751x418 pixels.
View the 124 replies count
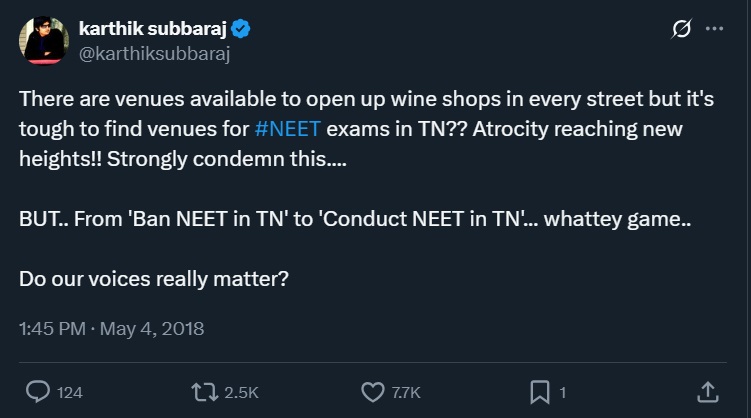[69, 392]
